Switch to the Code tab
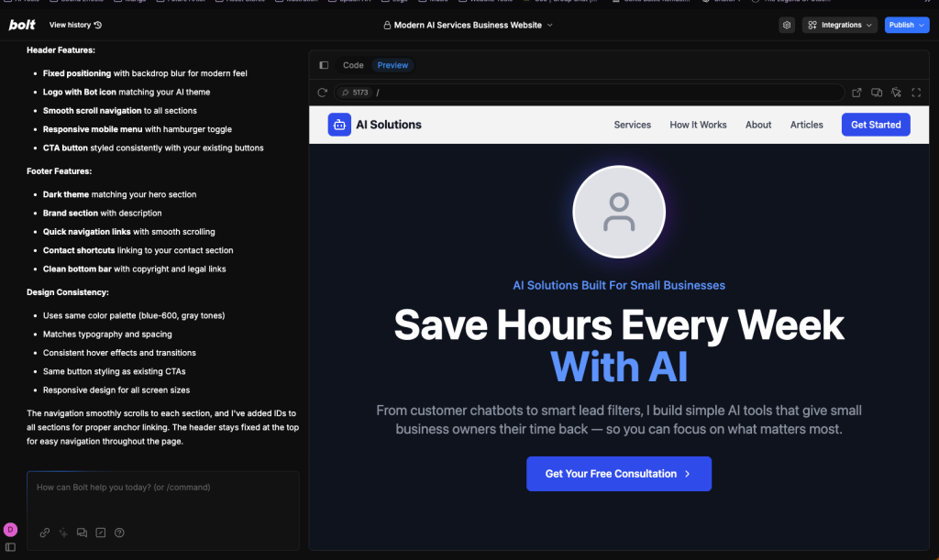 pos(353,65)
